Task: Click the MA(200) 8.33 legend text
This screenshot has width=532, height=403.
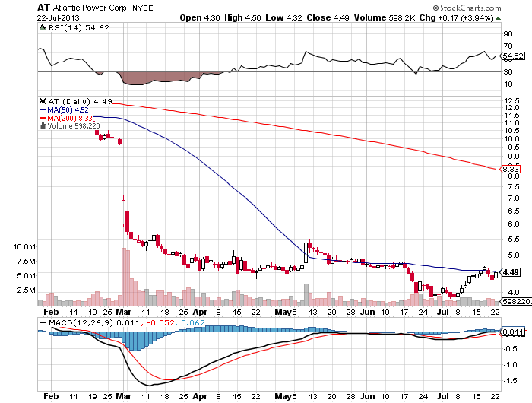Action: [70, 118]
